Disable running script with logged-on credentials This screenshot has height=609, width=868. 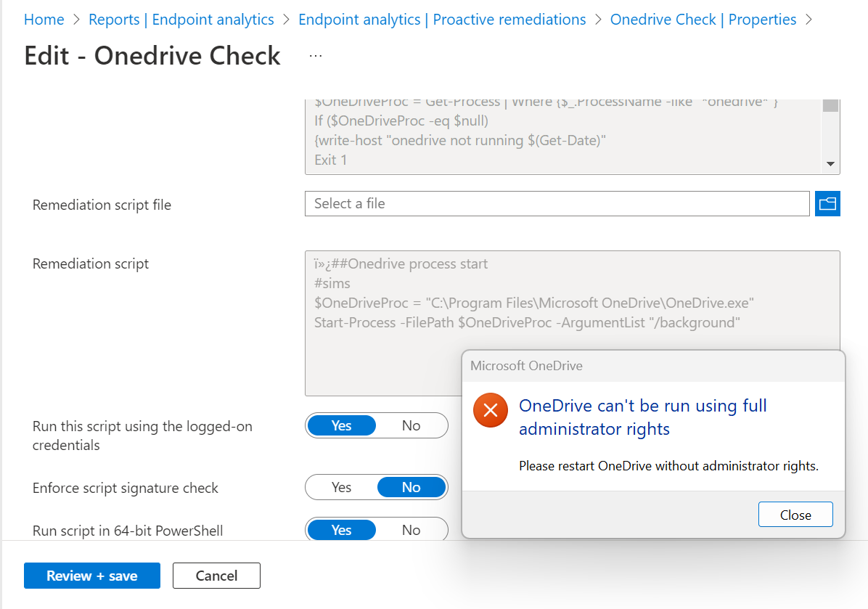point(412,425)
